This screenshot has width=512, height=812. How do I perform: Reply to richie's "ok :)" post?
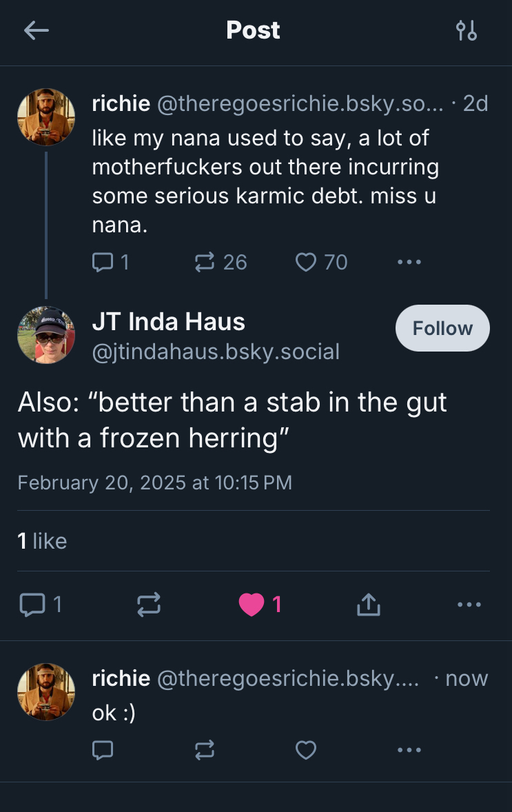point(102,749)
